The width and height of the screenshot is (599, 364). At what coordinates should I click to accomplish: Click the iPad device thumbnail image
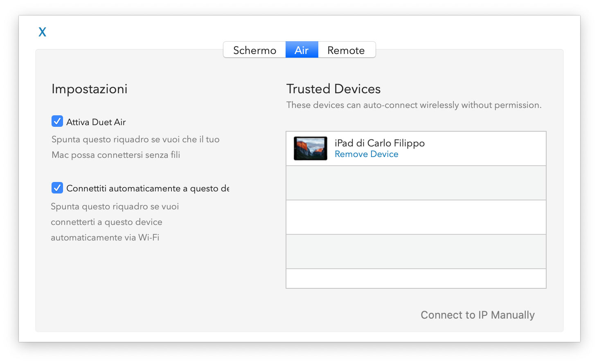click(x=311, y=148)
